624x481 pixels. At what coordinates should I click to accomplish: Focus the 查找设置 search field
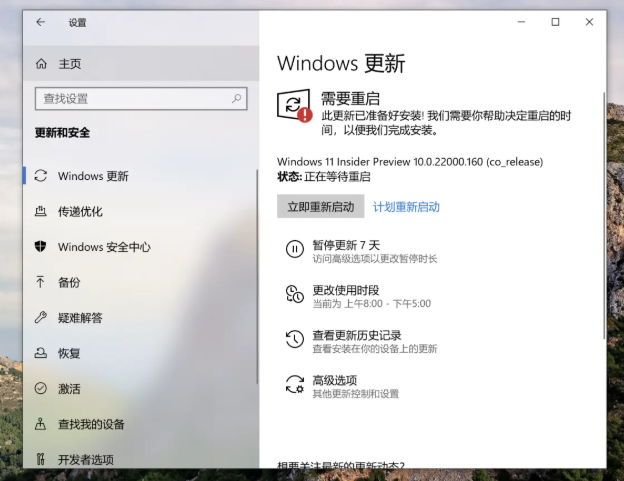coord(141,98)
